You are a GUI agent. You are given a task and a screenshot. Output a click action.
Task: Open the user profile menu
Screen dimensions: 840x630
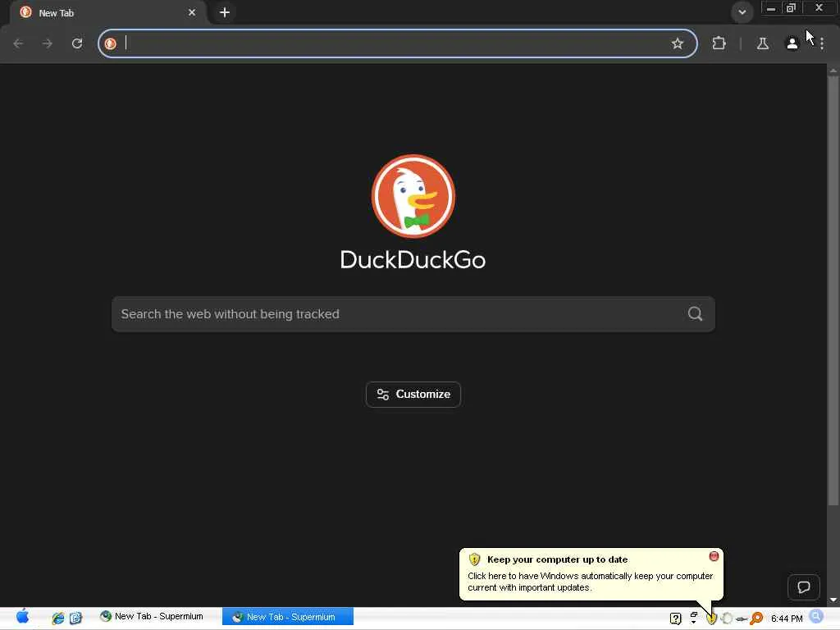[792, 43]
